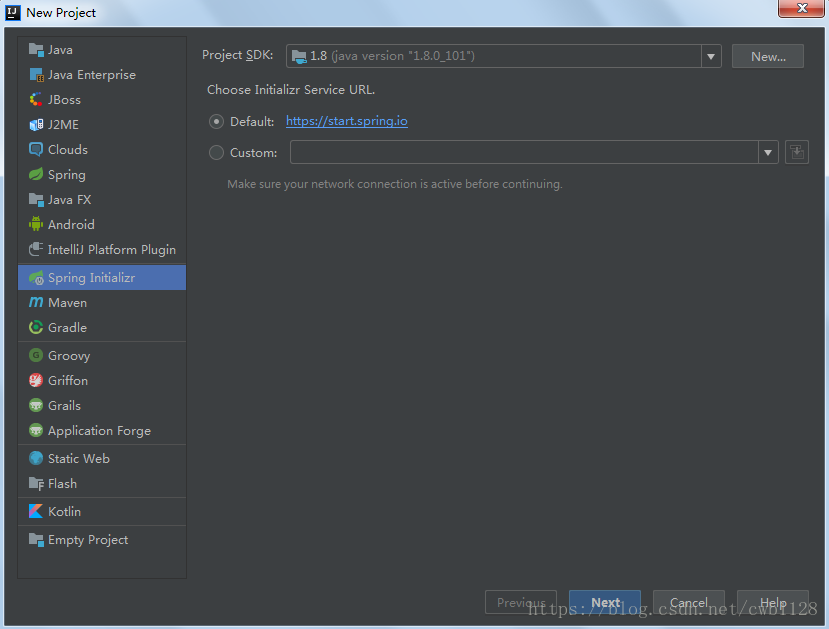
Task: Click the Cancel button
Action: [688, 602]
